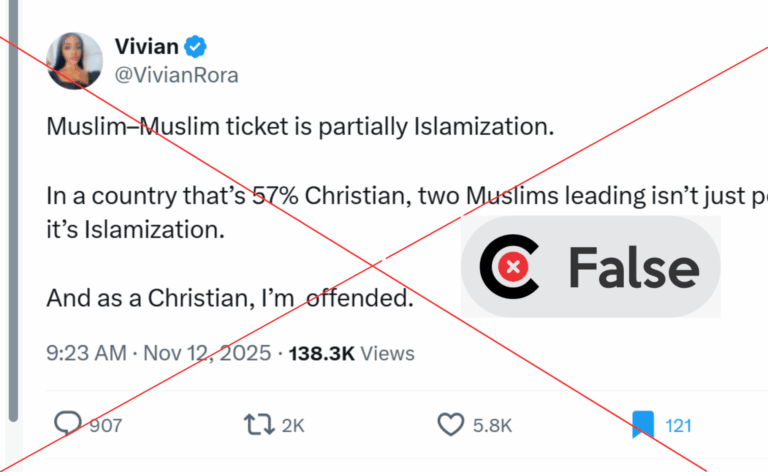Click the 907 replies count
The height and width of the screenshot is (472, 768).
pyautogui.click(x=106, y=425)
